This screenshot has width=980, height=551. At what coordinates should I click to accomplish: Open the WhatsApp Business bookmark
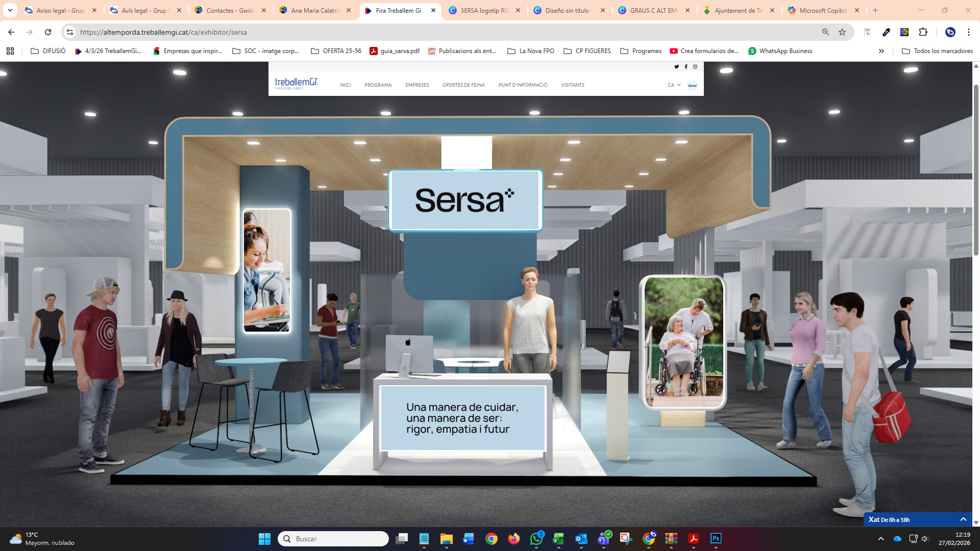point(780,51)
